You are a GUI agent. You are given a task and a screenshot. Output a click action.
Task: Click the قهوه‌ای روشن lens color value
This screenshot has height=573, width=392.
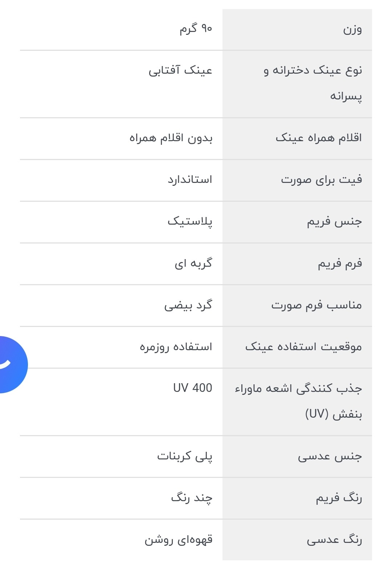point(179,540)
